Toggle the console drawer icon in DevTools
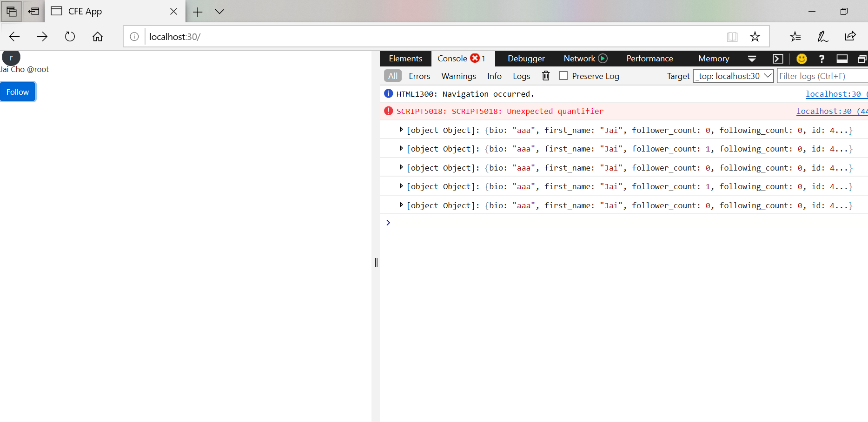868x422 pixels. pos(778,59)
